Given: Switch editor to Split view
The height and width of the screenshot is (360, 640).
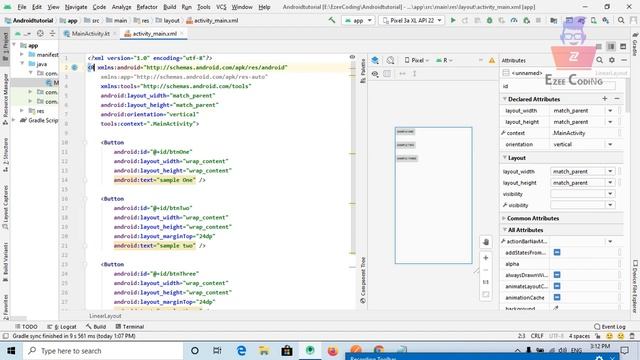Looking at the screenshot, I should coord(611,47).
